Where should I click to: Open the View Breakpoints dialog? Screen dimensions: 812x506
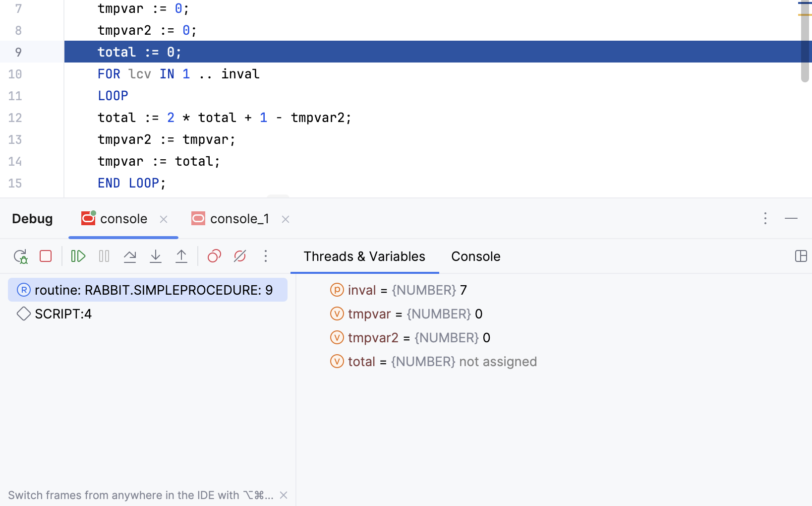[214, 256]
